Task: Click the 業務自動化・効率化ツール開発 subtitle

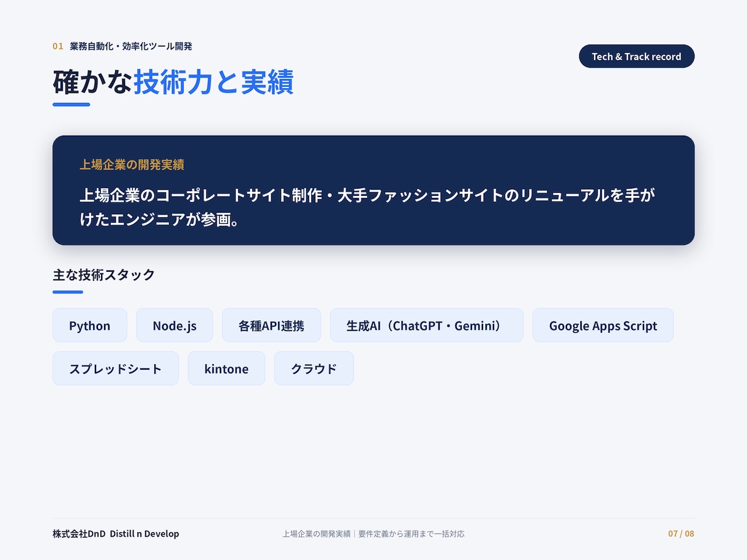Action: click(x=131, y=46)
